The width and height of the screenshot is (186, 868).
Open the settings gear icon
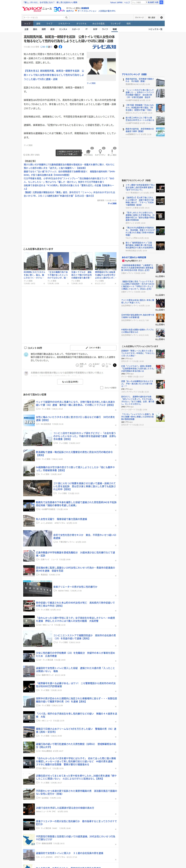[x=161, y=18]
